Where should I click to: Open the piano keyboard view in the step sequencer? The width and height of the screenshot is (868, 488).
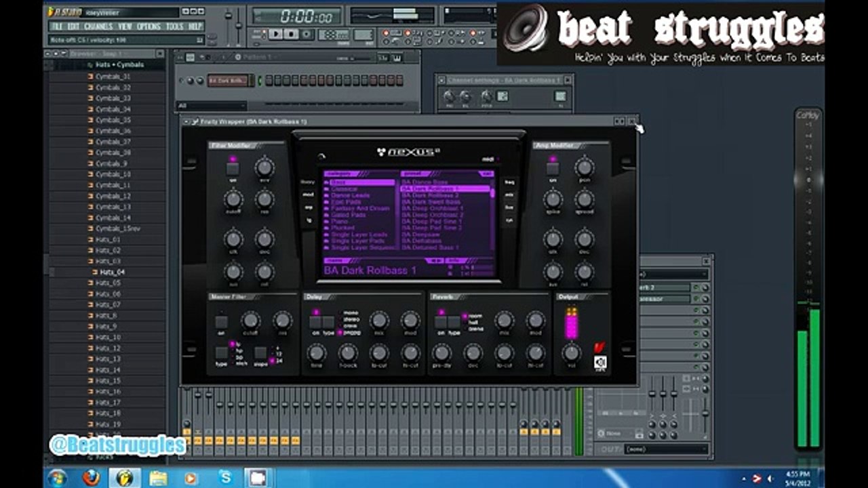click(396, 58)
